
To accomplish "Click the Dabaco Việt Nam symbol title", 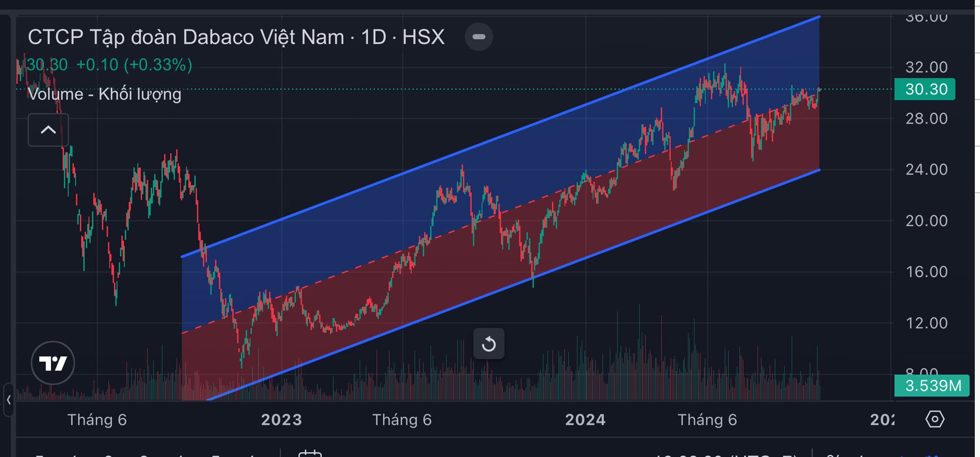I will (x=236, y=37).
